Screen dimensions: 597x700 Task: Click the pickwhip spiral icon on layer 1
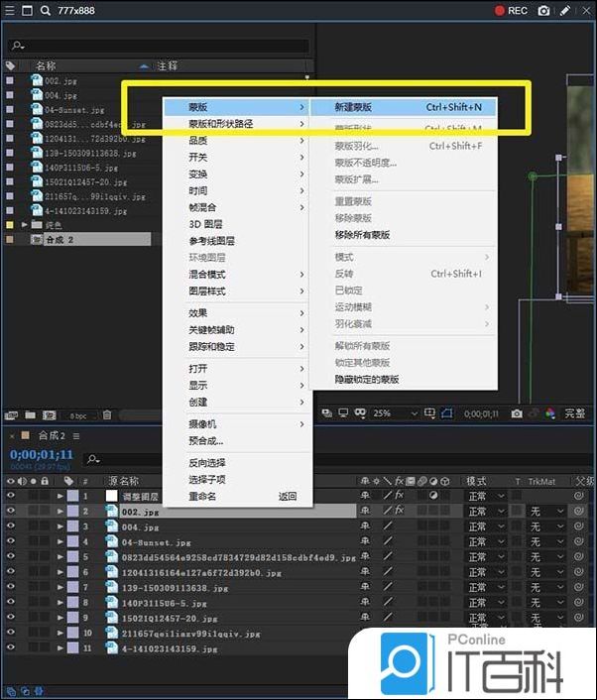pos(580,496)
